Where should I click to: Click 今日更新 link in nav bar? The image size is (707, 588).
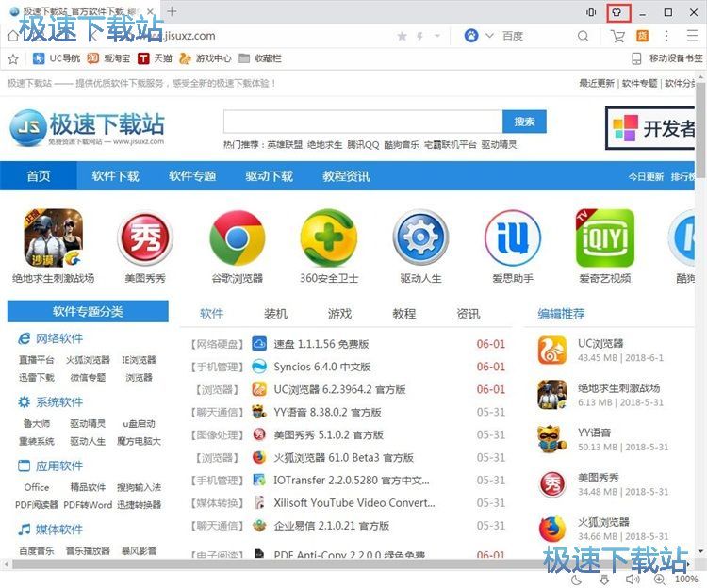[x=646, y=176]
